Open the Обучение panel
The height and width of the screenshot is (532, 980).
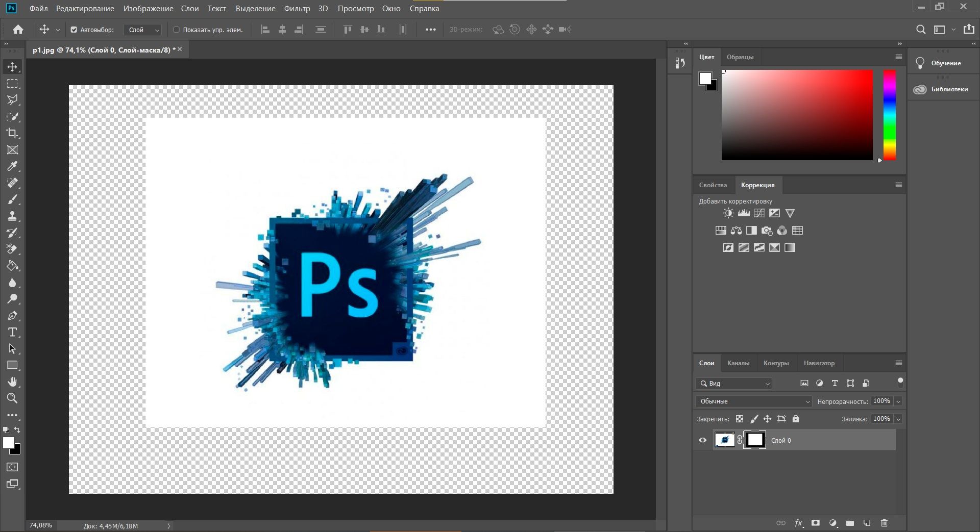point(943,63)
